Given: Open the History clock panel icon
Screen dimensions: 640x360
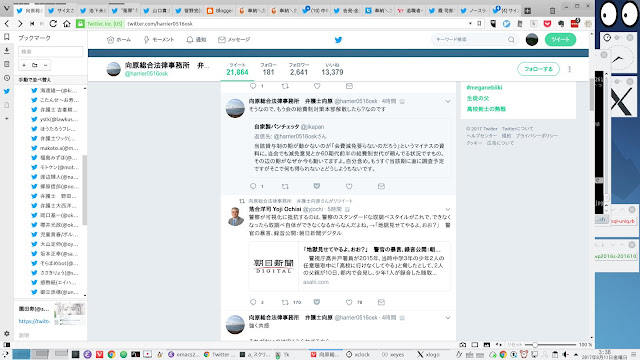Looking at the screenshot, I should coord(7,78).
